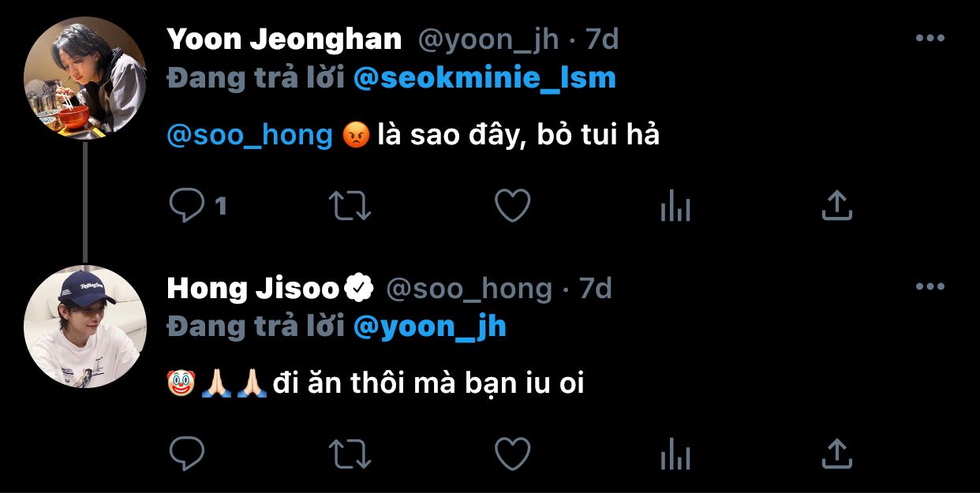
Task: Open the 7d timestamp on Hong Jisoo's tweet
Action: [596, 289]
